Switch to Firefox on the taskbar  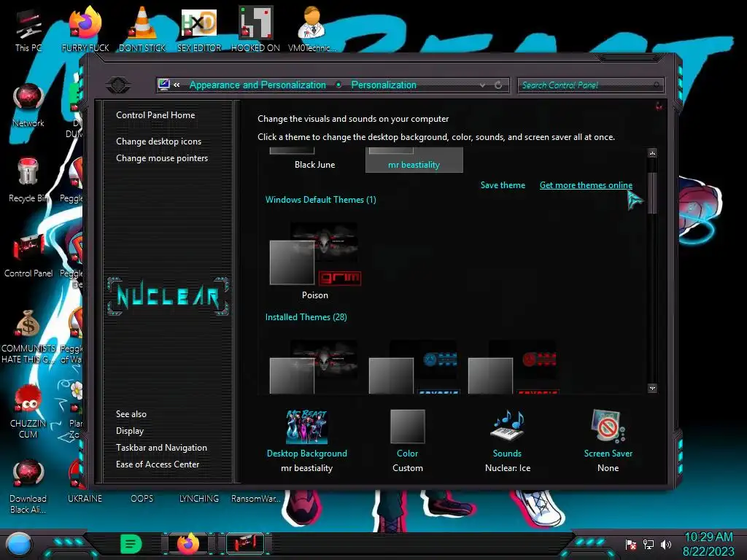tap(188, 544)
